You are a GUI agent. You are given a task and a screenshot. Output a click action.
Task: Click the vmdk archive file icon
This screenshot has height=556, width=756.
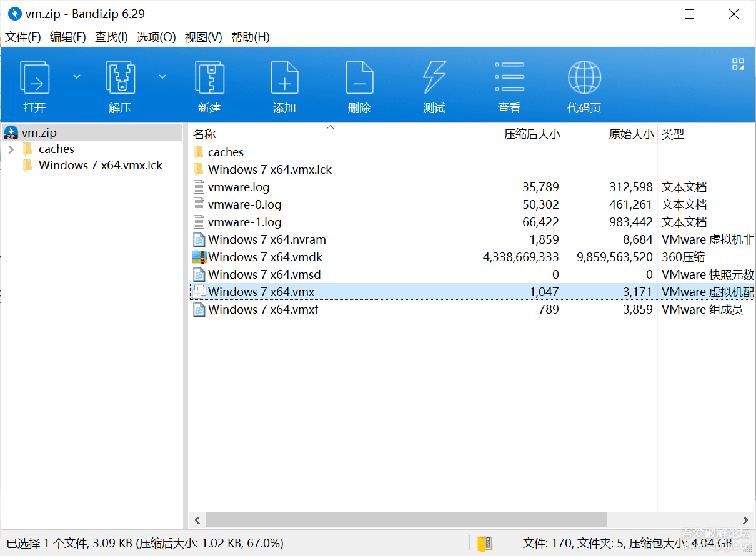[x=199, y=257]
